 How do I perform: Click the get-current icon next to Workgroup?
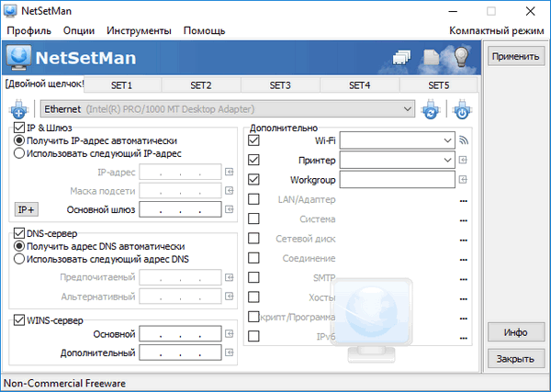[x=463, y=180]
